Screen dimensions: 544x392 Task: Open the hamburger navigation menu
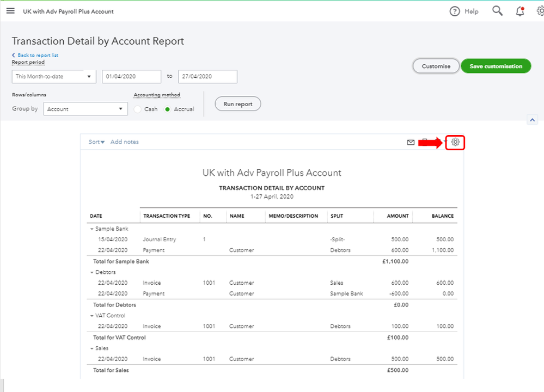pyautogui.click(x=10, y=11)
